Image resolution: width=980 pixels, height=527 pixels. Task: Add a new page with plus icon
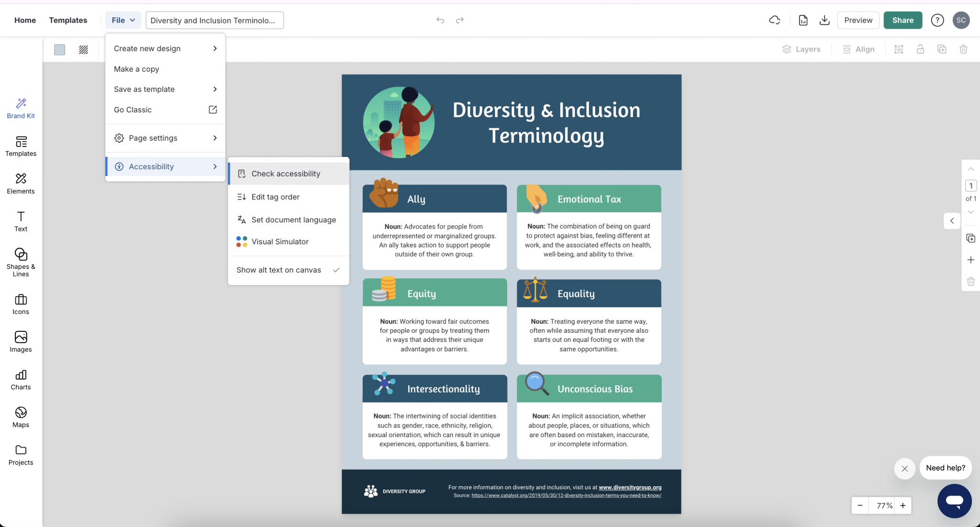click(x=971, y=260)
